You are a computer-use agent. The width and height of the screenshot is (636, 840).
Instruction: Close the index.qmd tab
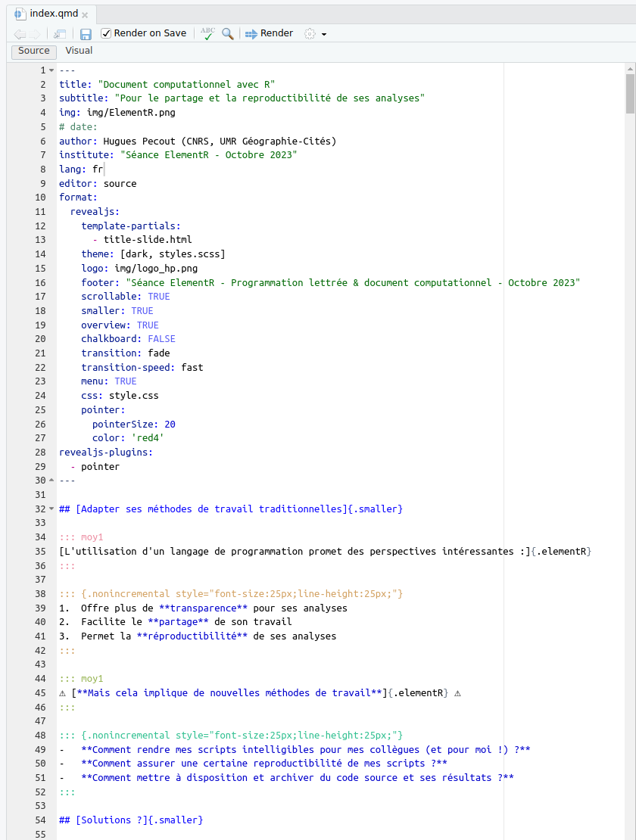pos(85,14)
